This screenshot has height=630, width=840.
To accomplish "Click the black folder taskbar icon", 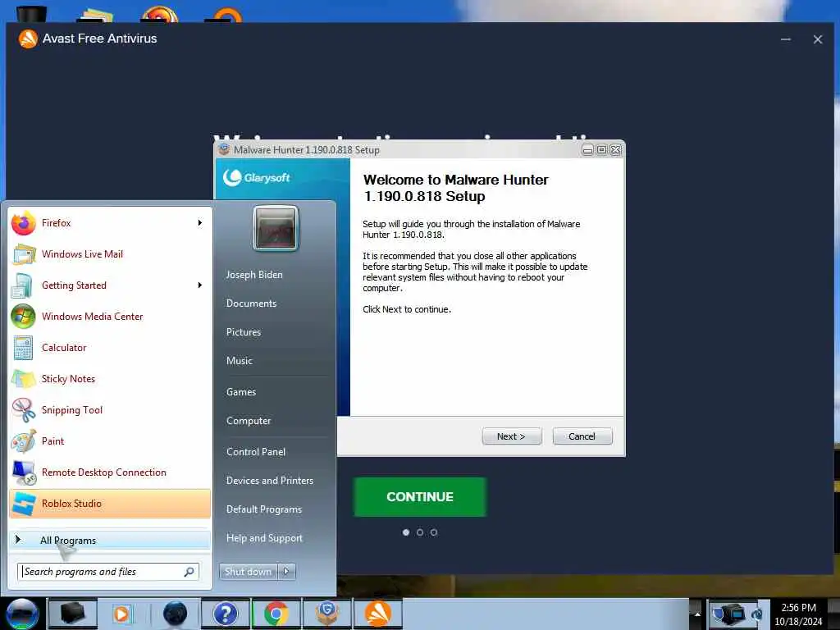I will [x=72, y=614].
